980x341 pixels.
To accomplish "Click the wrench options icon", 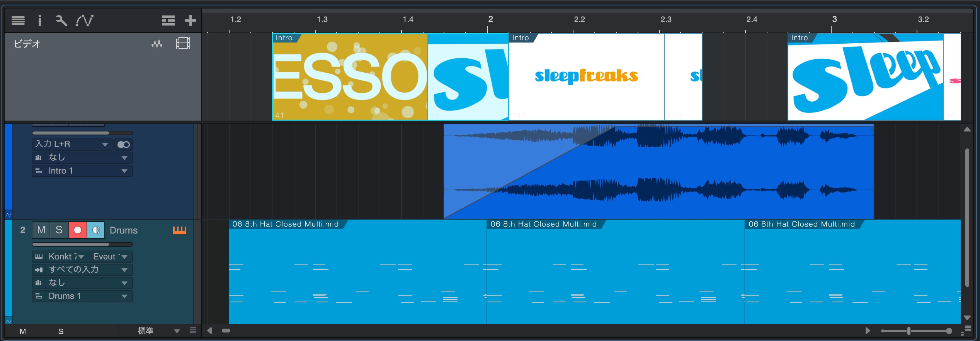I will pyautogui.click(x=61, y=20).
